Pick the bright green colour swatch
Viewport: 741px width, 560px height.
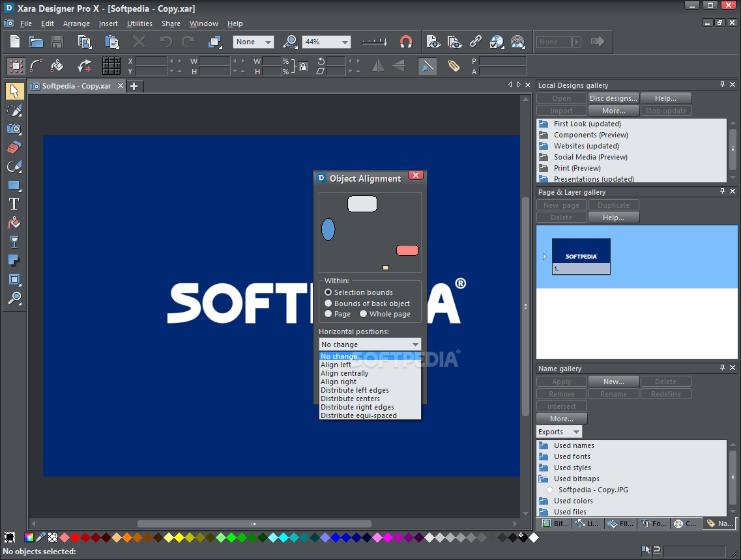[231, 537]
